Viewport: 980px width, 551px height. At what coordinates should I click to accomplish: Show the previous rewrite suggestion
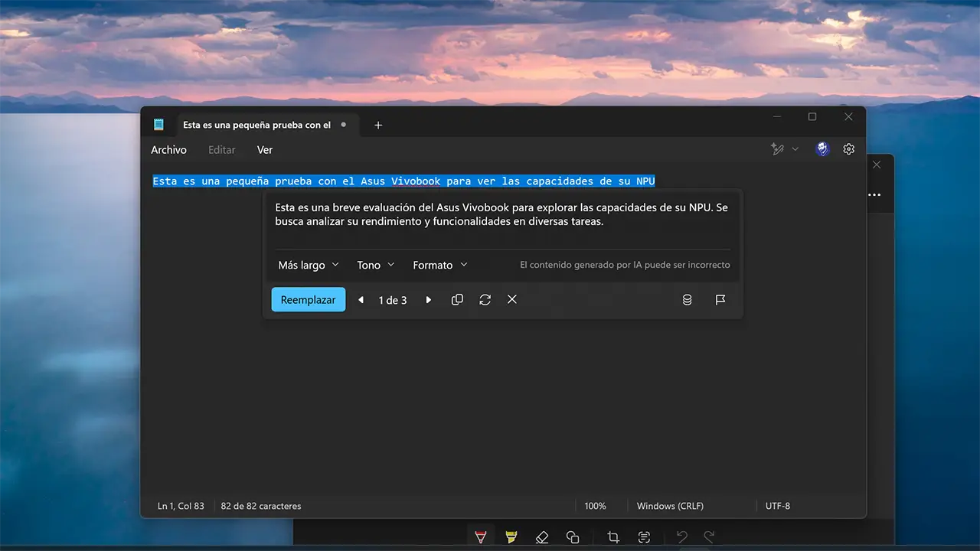coord(361,300)
